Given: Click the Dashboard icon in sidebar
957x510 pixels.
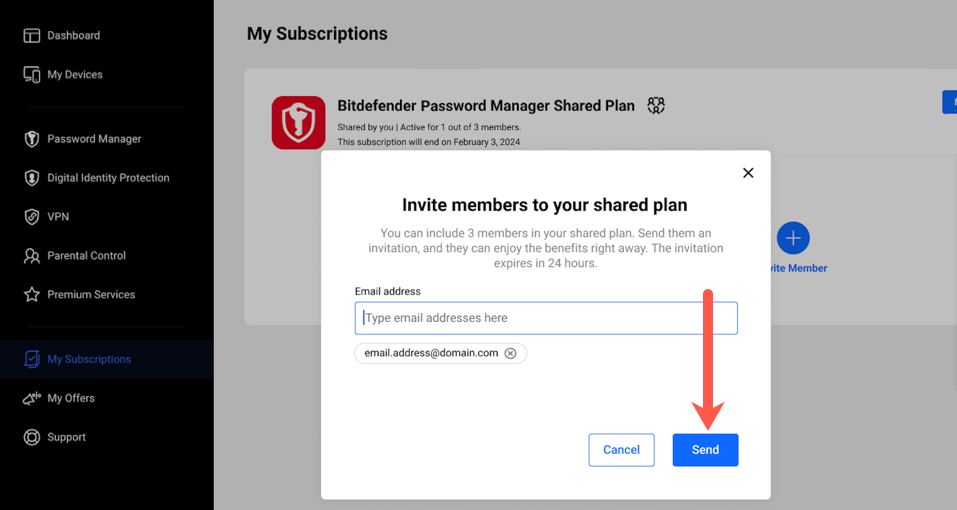Looking at the screenshot, I should (32, 35).
